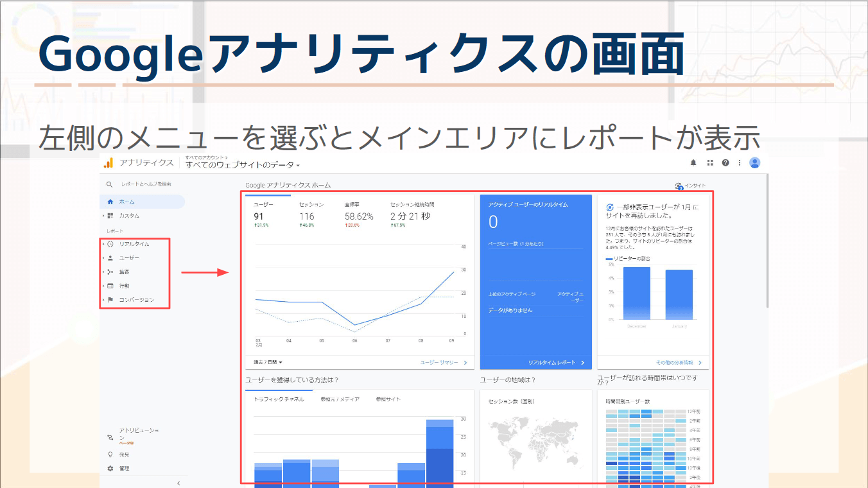Open the apps grid icon in header

point(710,162)
